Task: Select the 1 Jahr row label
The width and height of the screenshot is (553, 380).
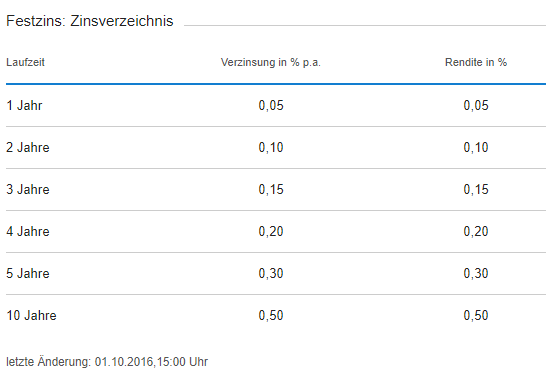Action: point(24,105)
